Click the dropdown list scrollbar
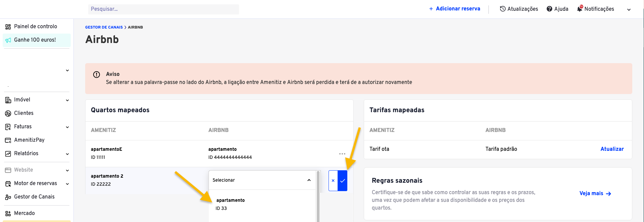The image size is (644, 222). click(318, 196)
